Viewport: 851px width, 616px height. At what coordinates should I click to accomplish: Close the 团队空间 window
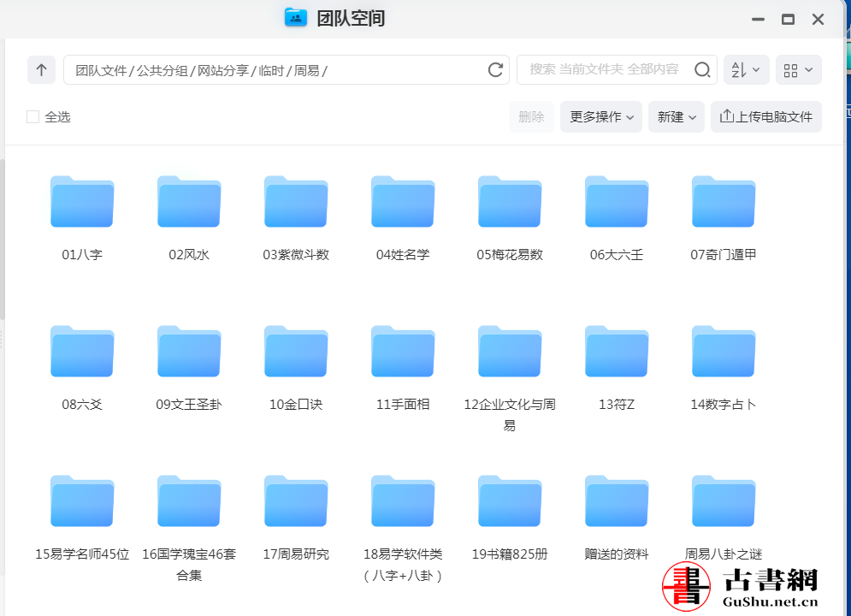(x=818, y=19)
